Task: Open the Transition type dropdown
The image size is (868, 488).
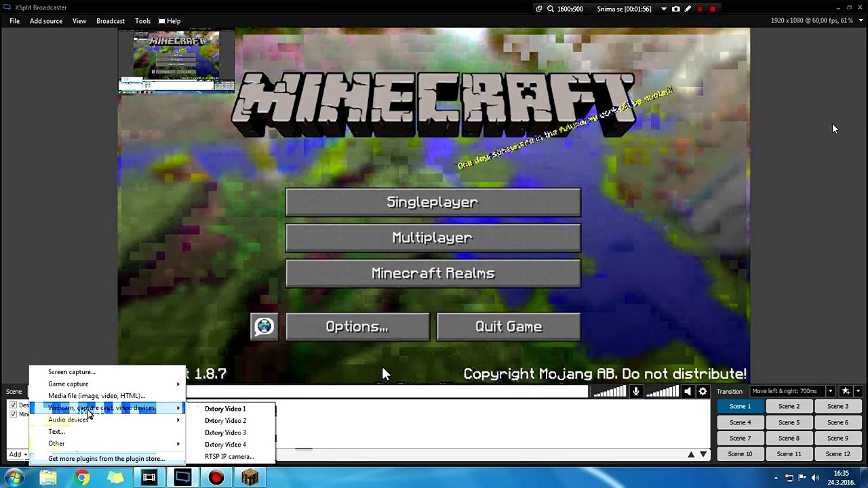Action: [830, 391]
